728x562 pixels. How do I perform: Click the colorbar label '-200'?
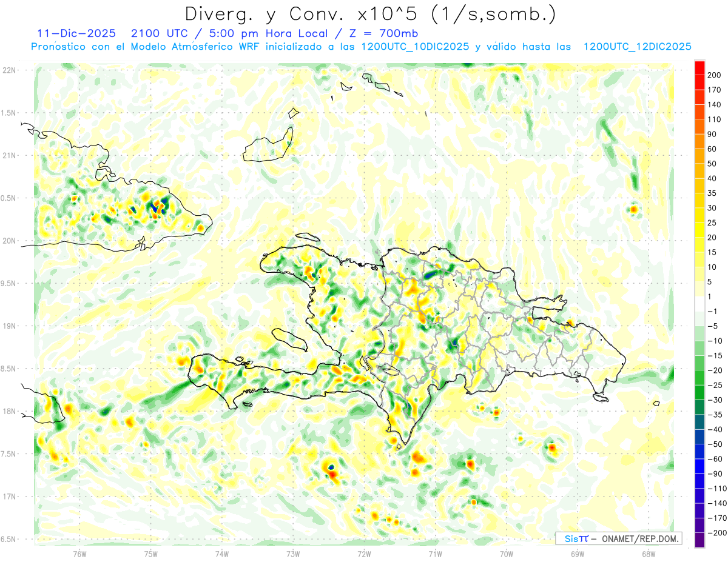[x=718, y=532]
